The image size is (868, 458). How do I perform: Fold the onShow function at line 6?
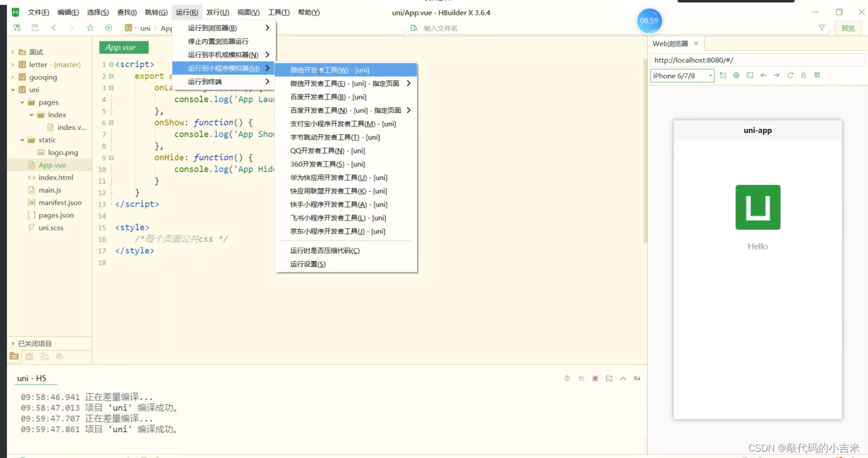pyautogui.click(x=111, y=123)
